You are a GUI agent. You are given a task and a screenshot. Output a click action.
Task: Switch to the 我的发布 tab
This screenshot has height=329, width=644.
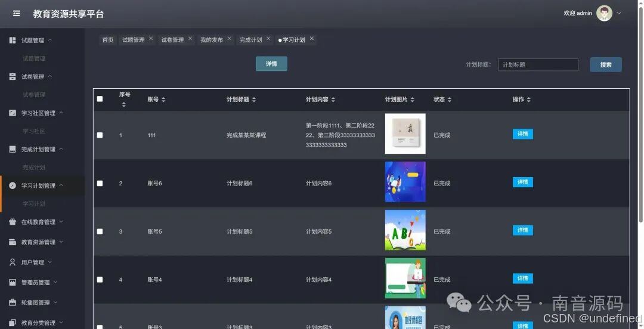[x=212, y=40]
